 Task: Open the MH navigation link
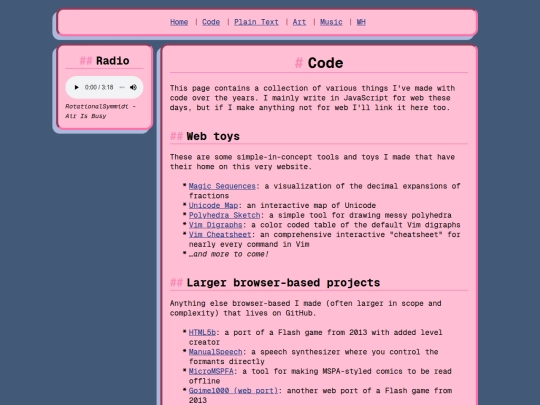361,22
